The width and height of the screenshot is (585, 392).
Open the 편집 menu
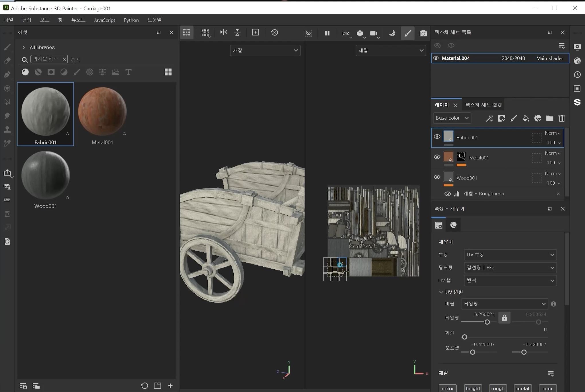pos(26,20)
